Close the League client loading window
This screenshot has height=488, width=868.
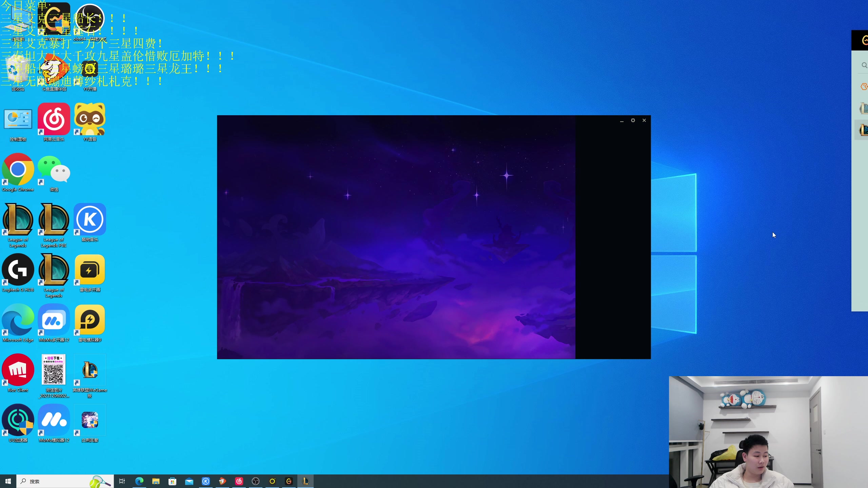pos(644,120)
